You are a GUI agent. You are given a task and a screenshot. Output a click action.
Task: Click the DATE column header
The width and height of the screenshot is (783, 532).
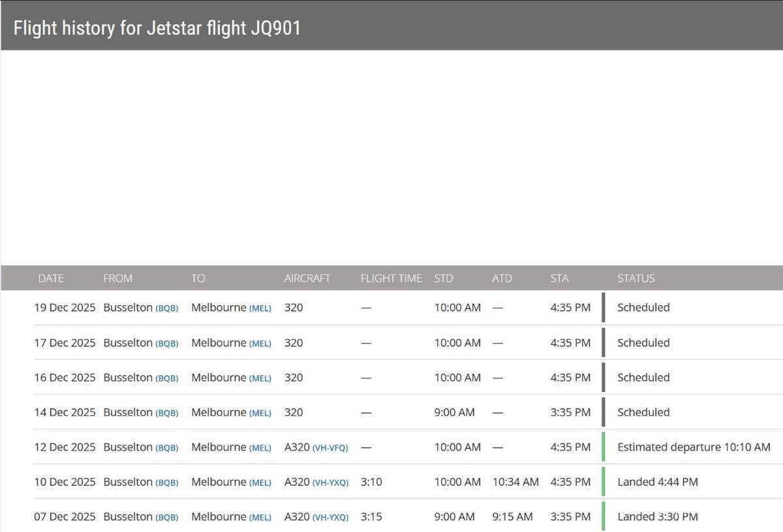click(51, 278)
